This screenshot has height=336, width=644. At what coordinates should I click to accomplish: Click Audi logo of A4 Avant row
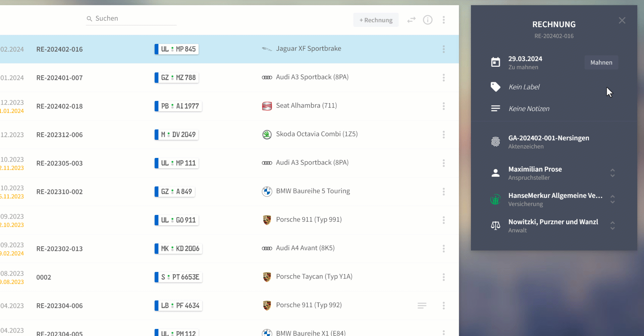pyautogui.click(x=267, y=248)
